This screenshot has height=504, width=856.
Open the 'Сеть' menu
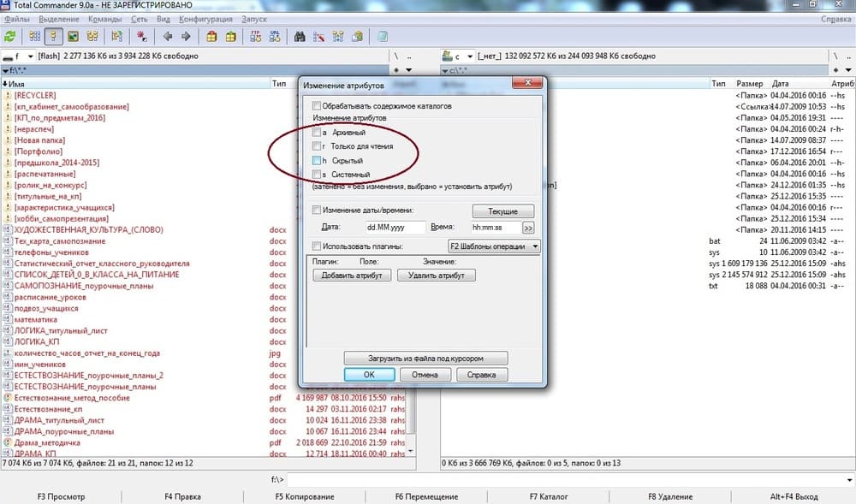point(140,19)
